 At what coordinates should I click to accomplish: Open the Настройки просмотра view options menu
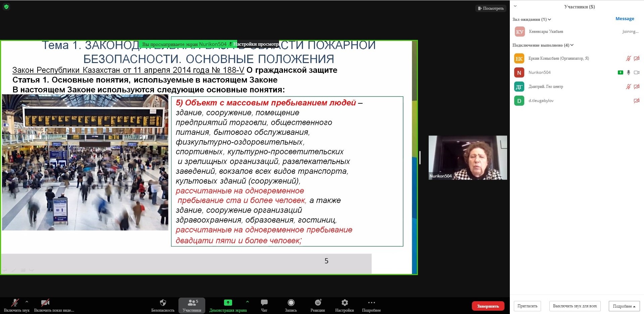[x=257, y=44]
